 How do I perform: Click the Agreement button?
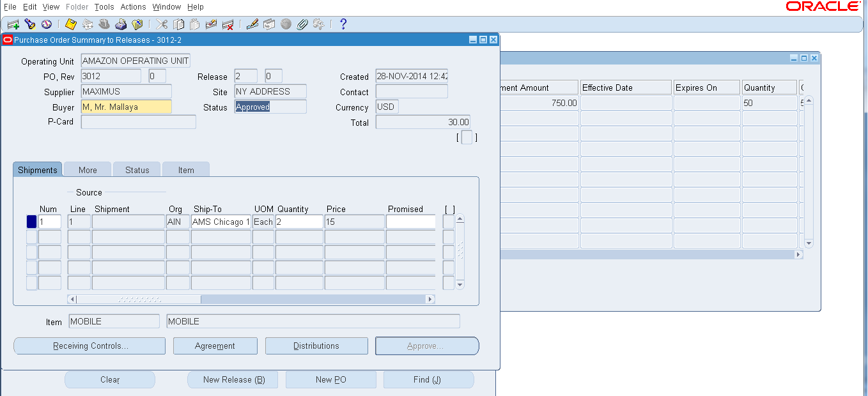[215, 346]
